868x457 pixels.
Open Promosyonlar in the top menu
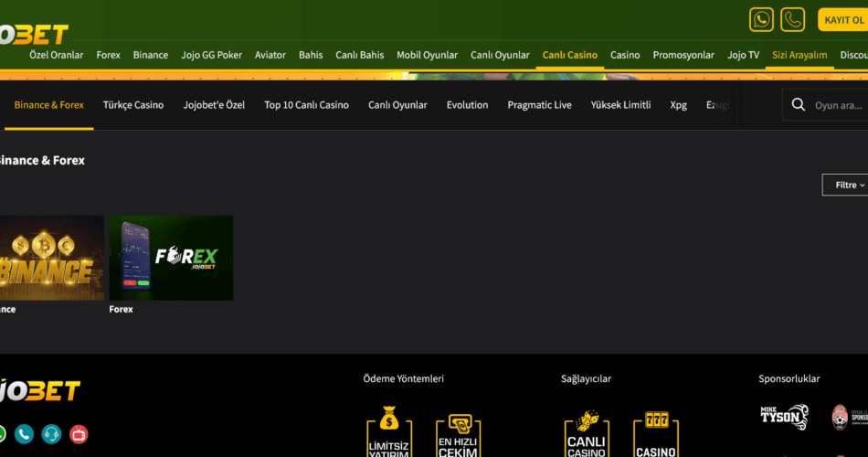[x=683, y=55]
